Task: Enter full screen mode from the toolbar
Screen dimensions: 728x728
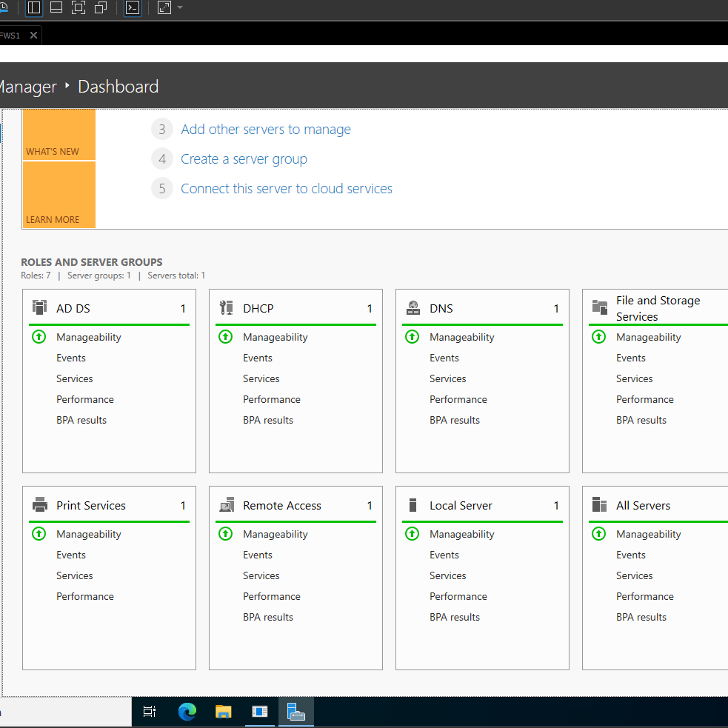Action: click(x=79, y=8)
